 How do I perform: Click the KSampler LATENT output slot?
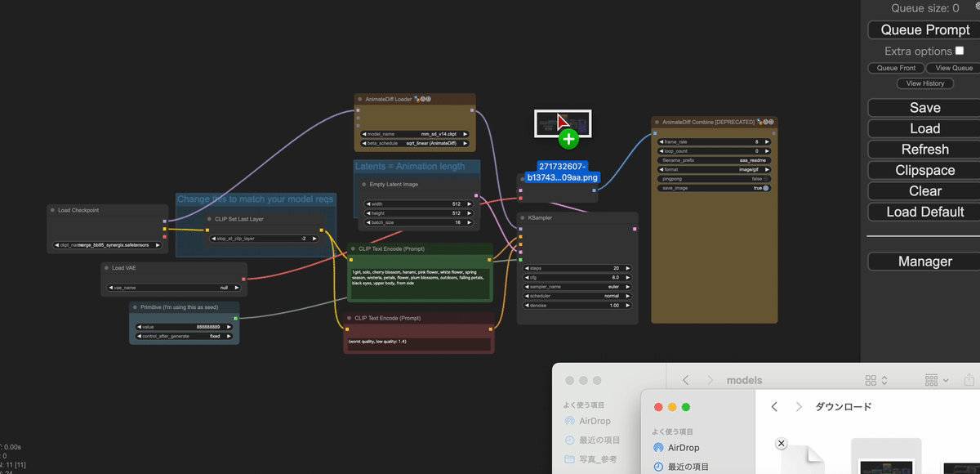(635, 230)
